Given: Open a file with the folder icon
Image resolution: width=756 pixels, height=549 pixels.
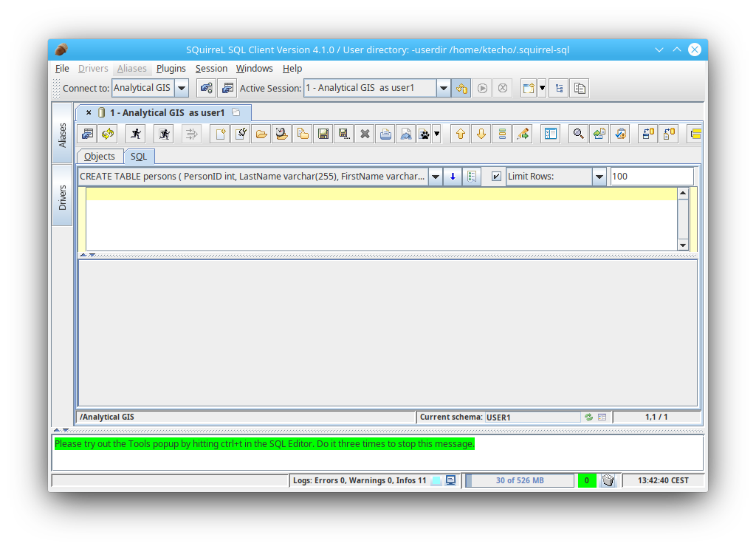Looking at the screenshot, I should [x=261, y=134].
